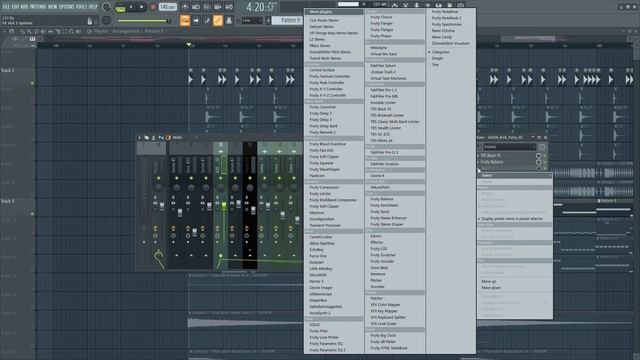The image size is (640, 360).
Task: Open the EDIT menu
Action: point(16,7)
